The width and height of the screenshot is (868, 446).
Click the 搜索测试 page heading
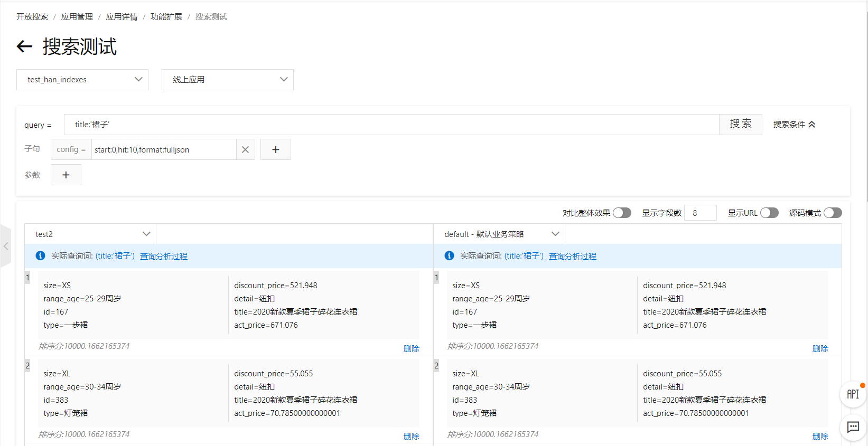80,46
